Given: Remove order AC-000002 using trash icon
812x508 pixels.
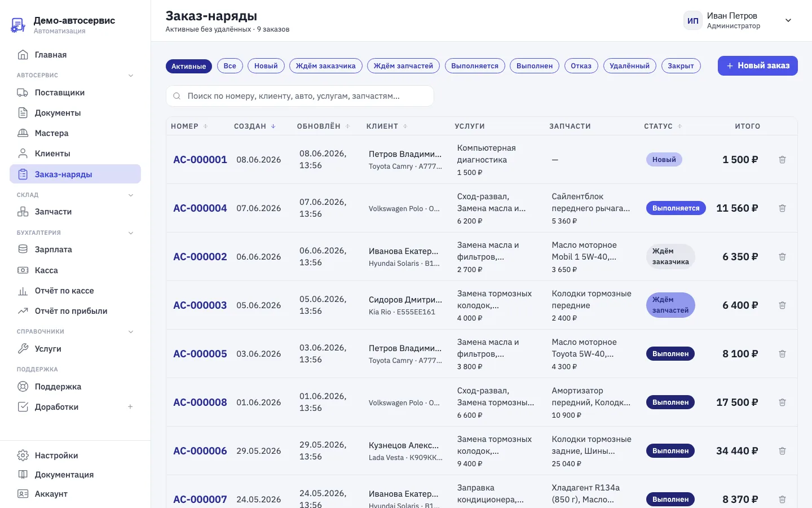Looking at the screenshot, I should [782, 257].
